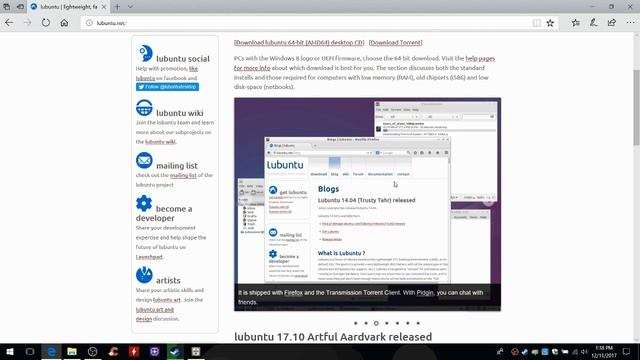Viewport: 640px width, 360px height.
Task: Open File Explorer from the taskbar
Action: 72,351
